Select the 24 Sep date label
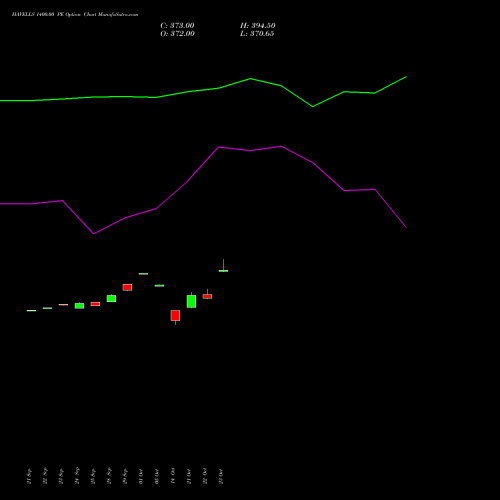 click(77, 475)
